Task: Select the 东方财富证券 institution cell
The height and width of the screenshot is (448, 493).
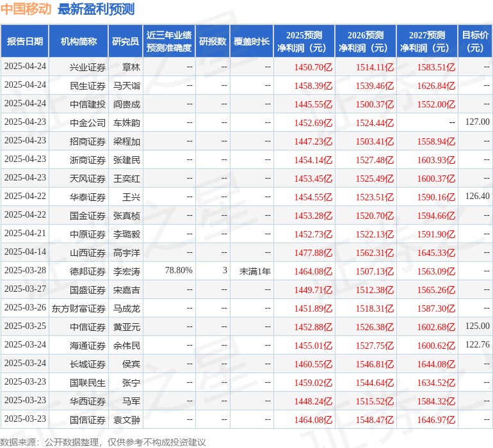Action: [x=79, y=308]
